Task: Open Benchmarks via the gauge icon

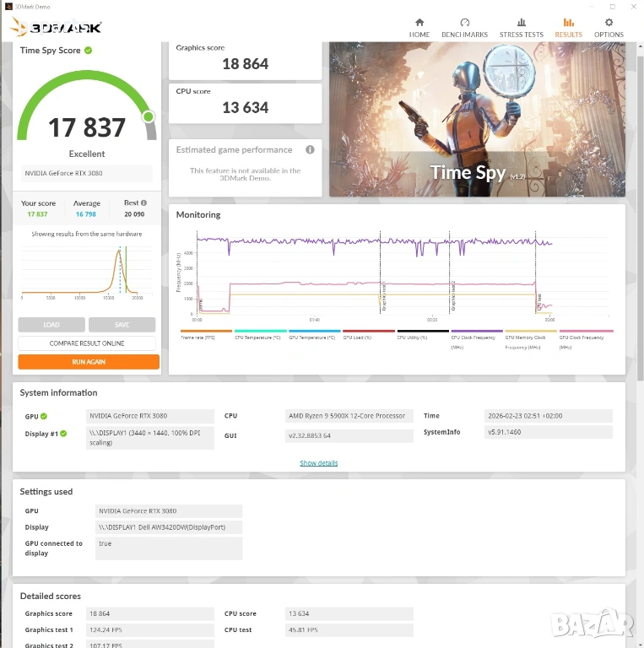Action: pyautogui.click(x=464, y=23)
